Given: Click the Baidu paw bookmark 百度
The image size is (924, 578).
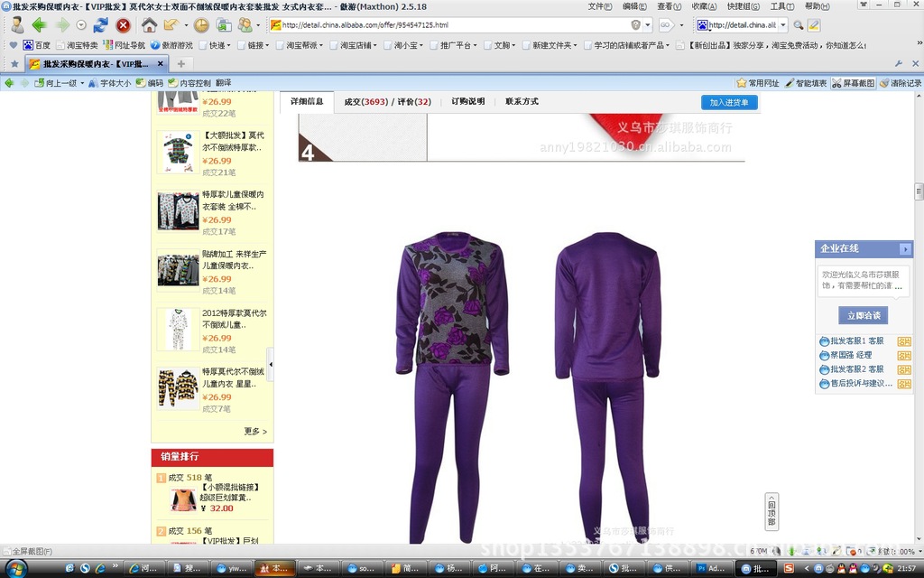Looking at the screenshot, I should (x=36, y=45).
